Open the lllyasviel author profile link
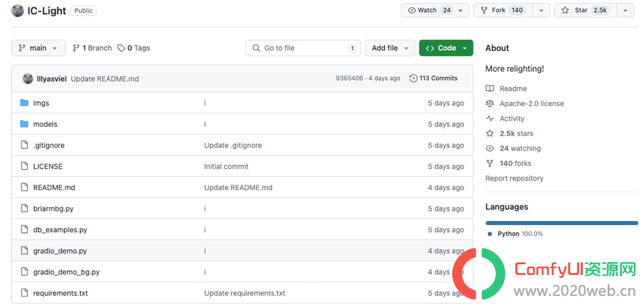 (x=52, y=79)
